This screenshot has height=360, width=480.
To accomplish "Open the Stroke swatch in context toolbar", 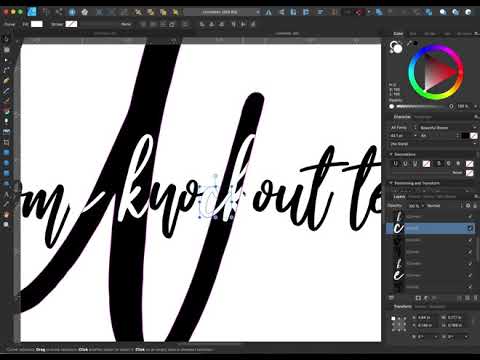I will [x=71, y=24].
